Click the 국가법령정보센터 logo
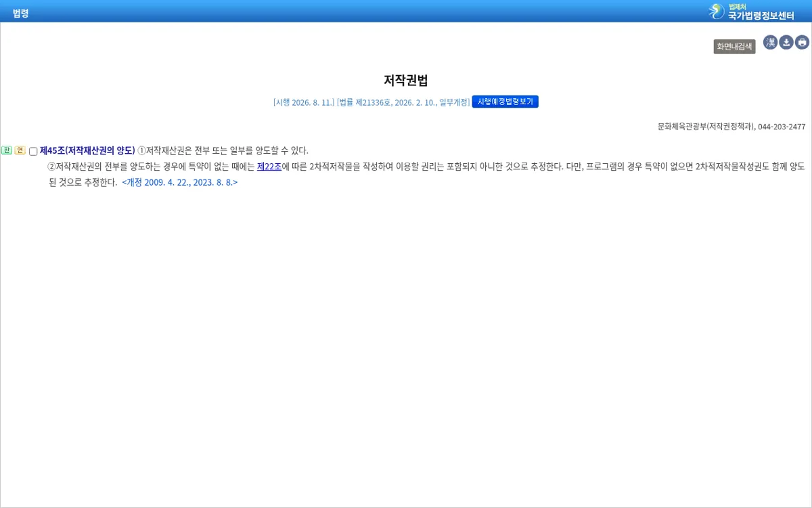This screenshot has width=812, height=508. point(751,12)
